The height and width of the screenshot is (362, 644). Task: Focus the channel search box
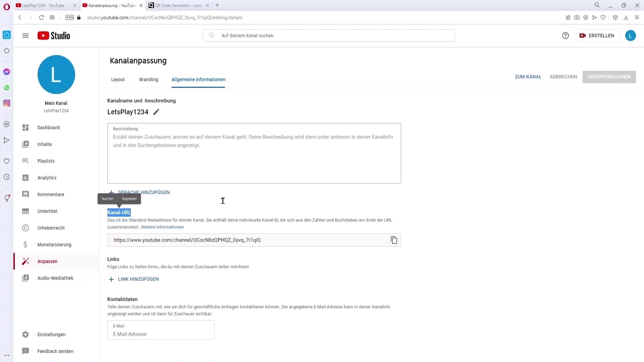pyautogui.click(x=328, y=36)
